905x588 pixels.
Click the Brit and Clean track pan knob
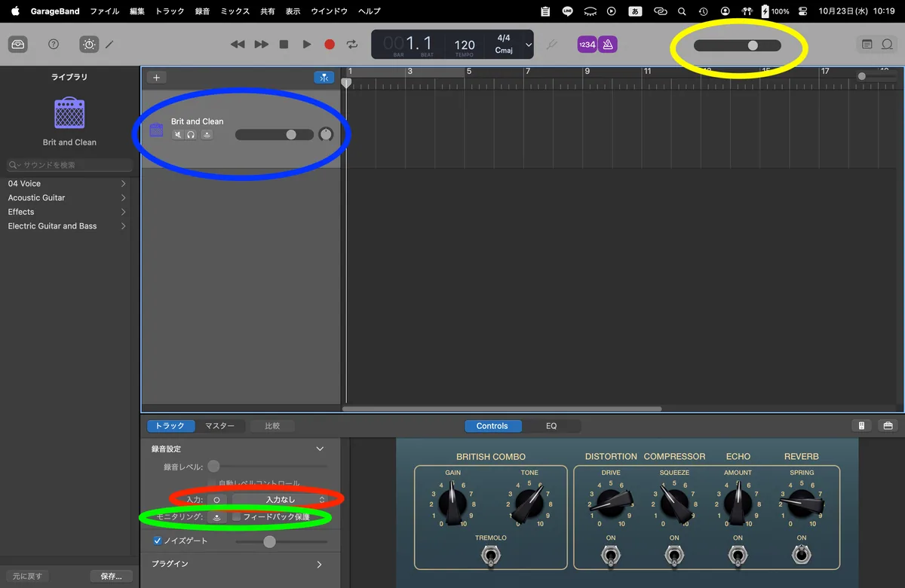pos(325,134)
